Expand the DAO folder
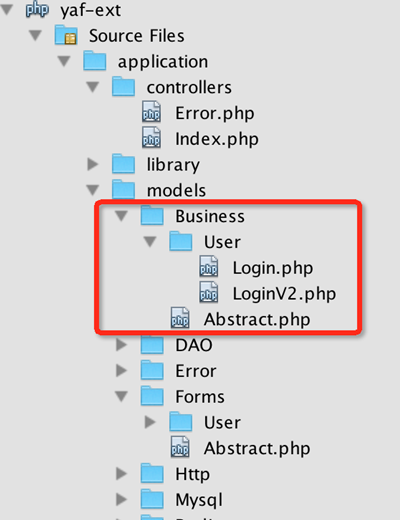 [x=121, y=345]
